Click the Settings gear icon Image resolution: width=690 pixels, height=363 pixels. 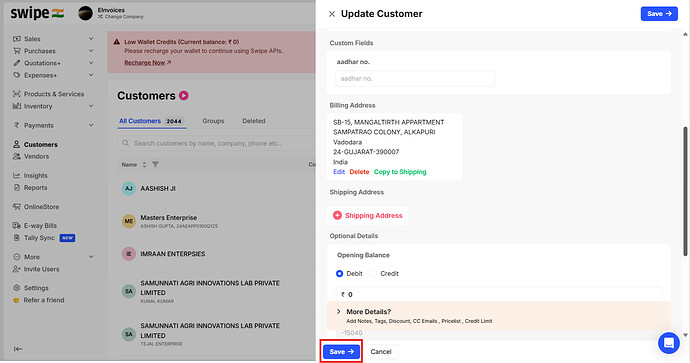[x=17, y=288]
